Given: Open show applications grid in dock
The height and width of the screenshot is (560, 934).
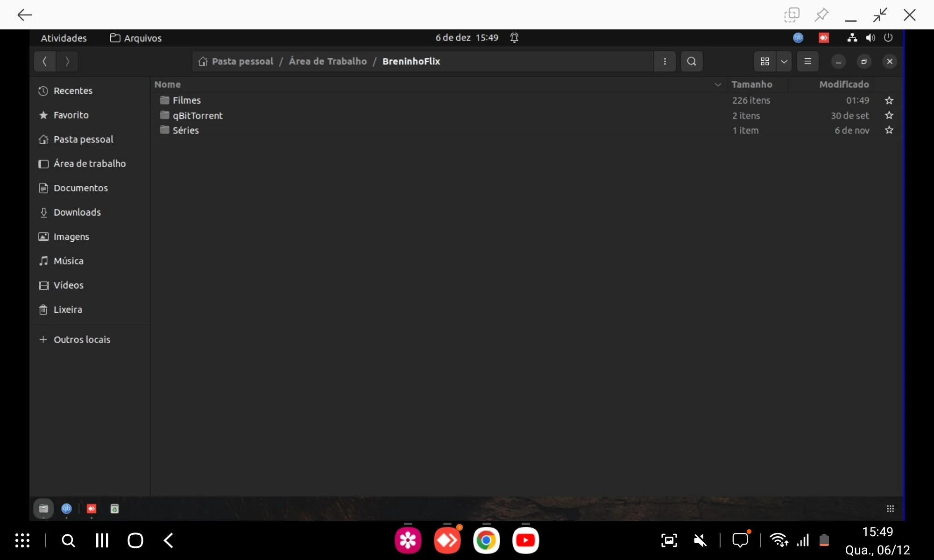Looking at the screenshot, I should (890, 509).
